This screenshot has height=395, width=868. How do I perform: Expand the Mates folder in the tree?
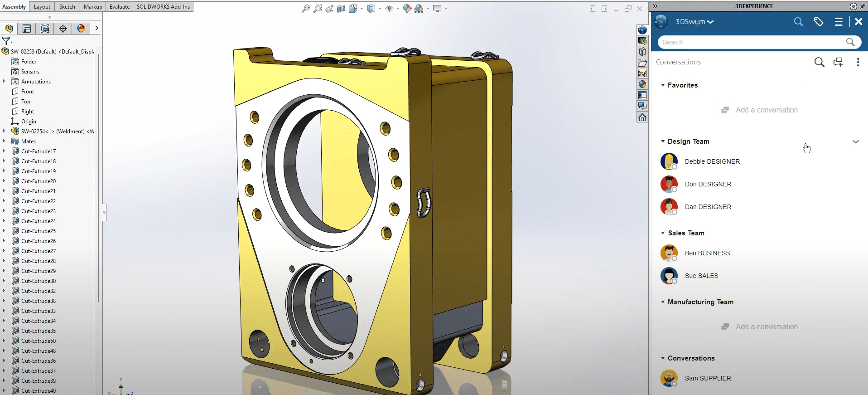(x=4, y=141)
